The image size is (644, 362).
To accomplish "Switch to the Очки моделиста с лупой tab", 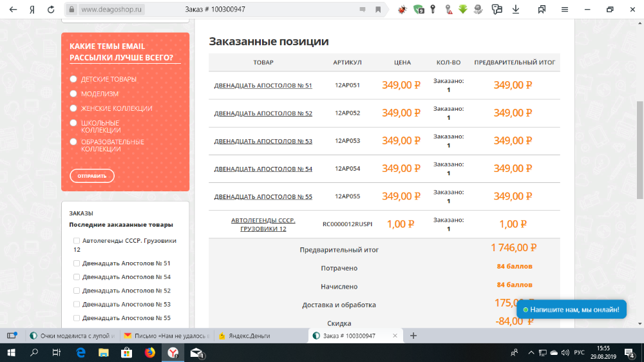I will coord(72,336).
